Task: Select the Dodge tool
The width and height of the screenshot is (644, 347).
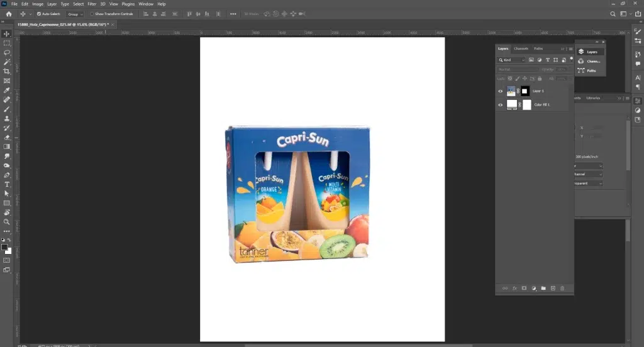Action: pos(6,165)
